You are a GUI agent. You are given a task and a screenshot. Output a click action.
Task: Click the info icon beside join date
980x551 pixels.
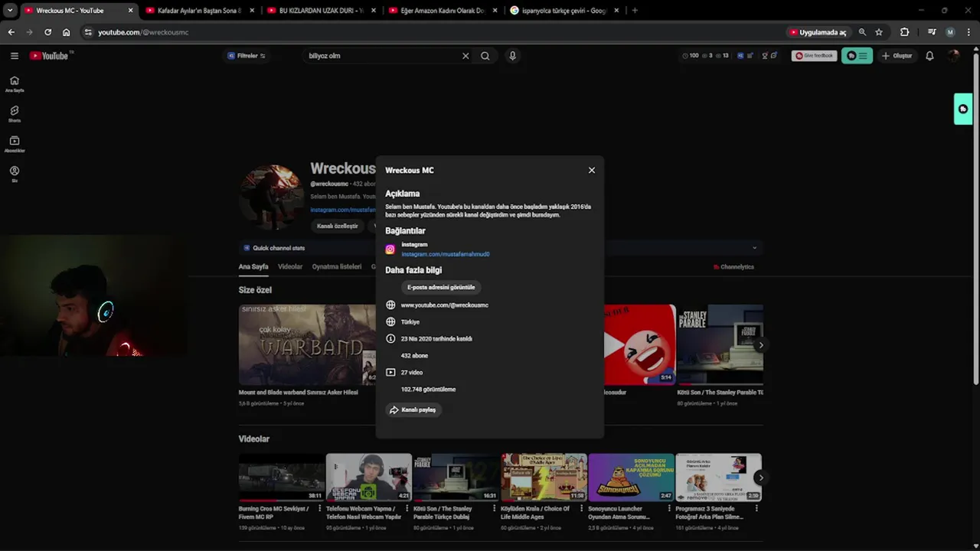click(x=390, y=339)
